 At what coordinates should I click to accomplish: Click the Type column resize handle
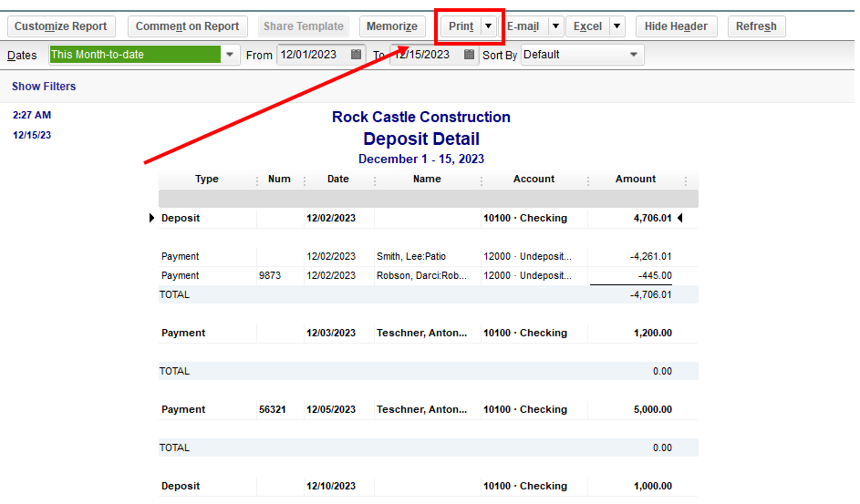256,180
